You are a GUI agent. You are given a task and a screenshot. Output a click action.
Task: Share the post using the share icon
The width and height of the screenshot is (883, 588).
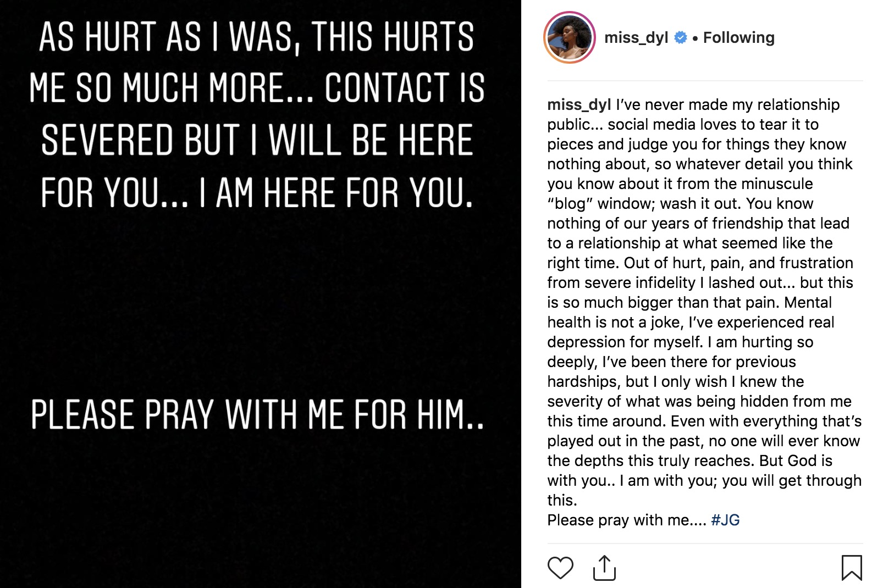[604, 568]
